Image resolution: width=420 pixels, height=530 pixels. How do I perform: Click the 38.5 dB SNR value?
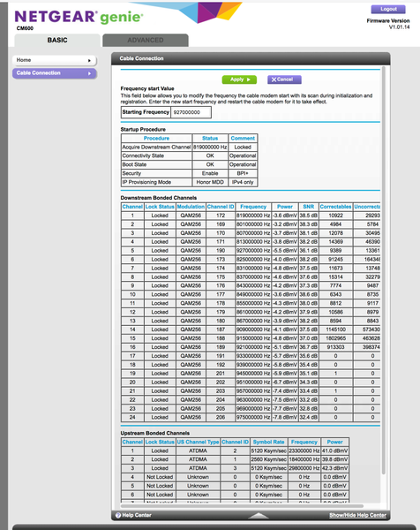coord(309,216)
